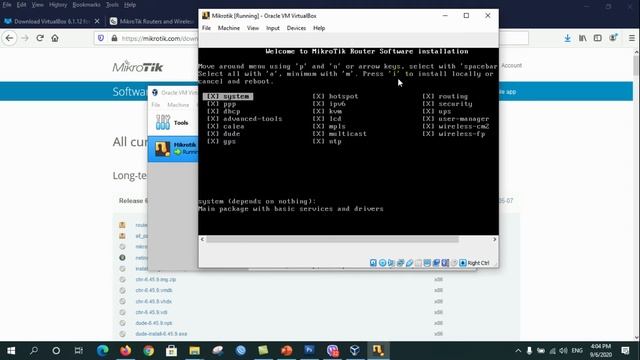Viewport: 640px width, 360px height.
Task: Click the advanced-tools package entry
Action: [x=244, y=119]
